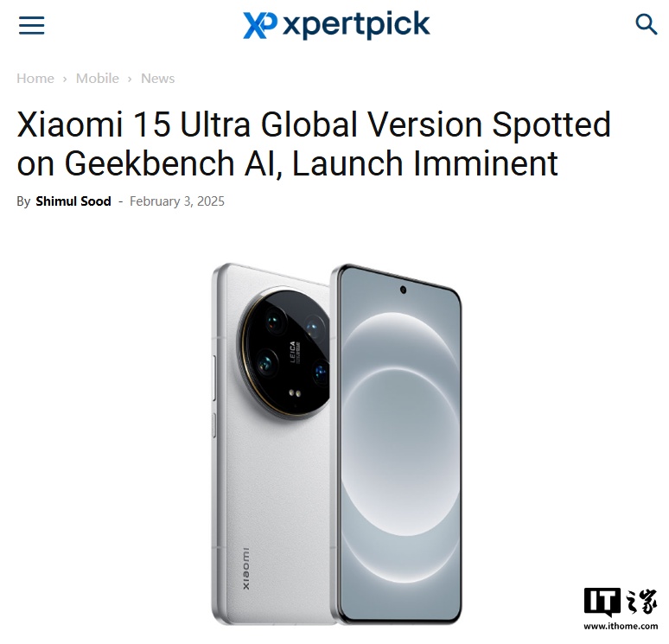Click the arrow between Home and Mobile

coord(65,80)
